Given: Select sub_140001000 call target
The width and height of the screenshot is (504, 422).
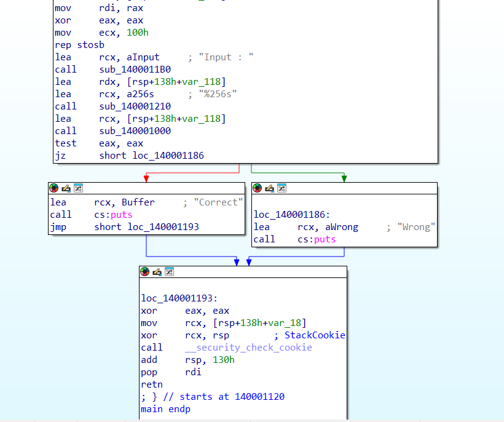Looking at the screenshot, I should 135,131.
